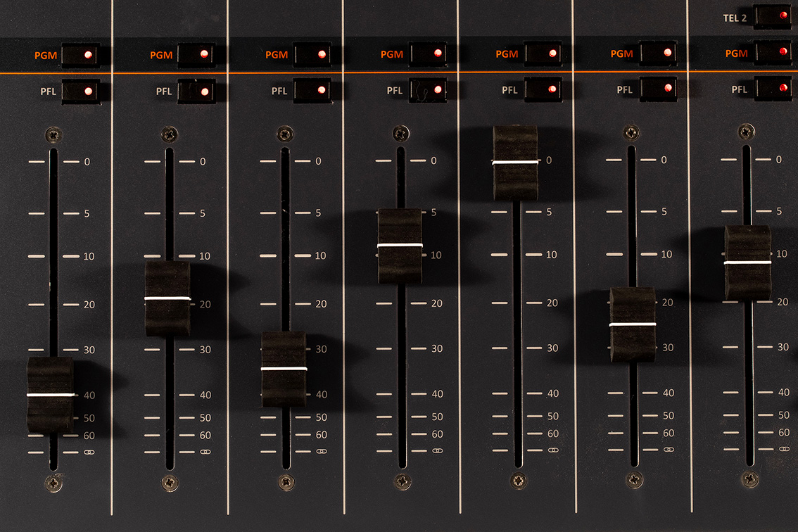Enable PGM on channel 4

point(429,53)
